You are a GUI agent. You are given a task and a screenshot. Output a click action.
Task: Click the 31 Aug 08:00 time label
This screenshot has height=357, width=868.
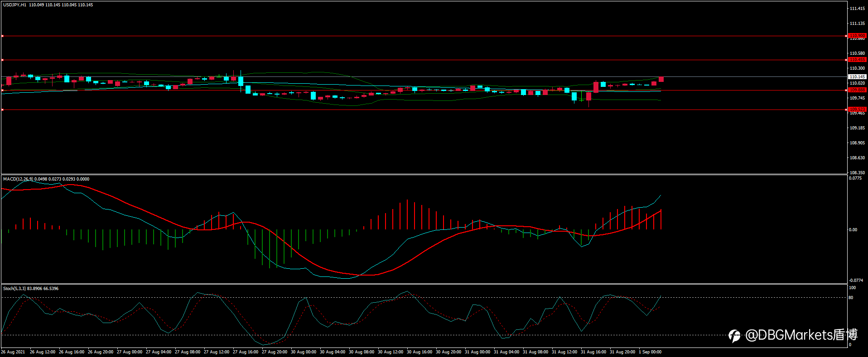[x=535, y=352]
